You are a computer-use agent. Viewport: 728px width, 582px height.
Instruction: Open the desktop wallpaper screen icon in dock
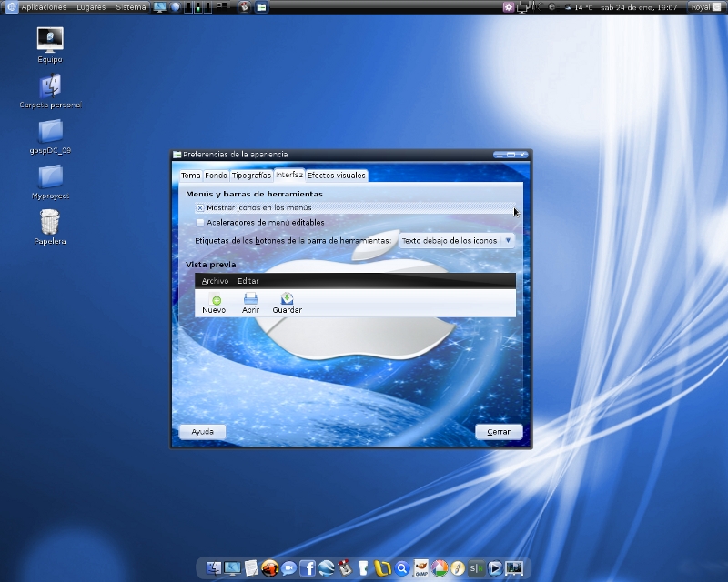point(514,568)
